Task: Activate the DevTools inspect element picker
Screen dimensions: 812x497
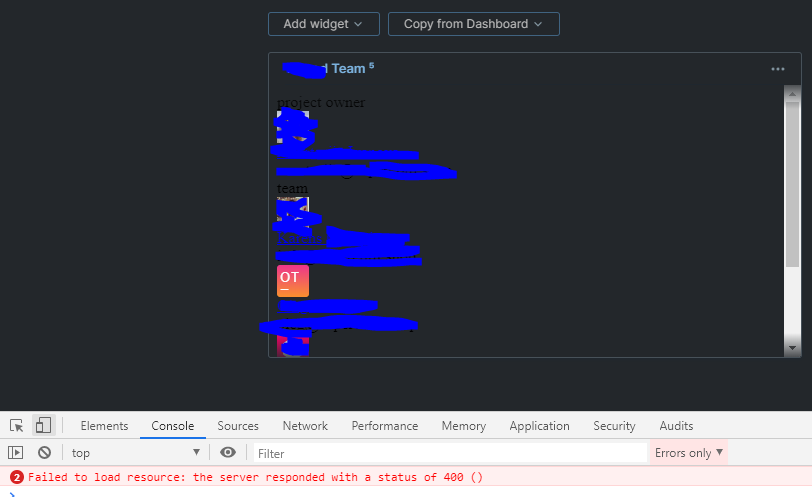Action: coord(17,426)
